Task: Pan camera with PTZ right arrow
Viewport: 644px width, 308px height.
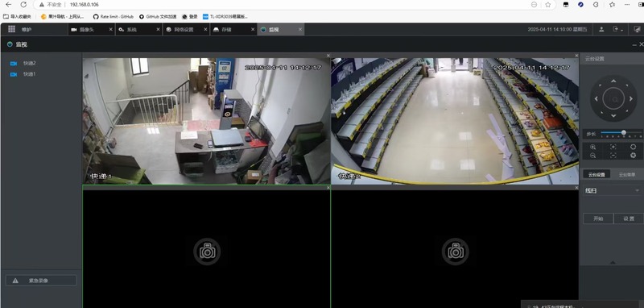Action: coord(631,98)
